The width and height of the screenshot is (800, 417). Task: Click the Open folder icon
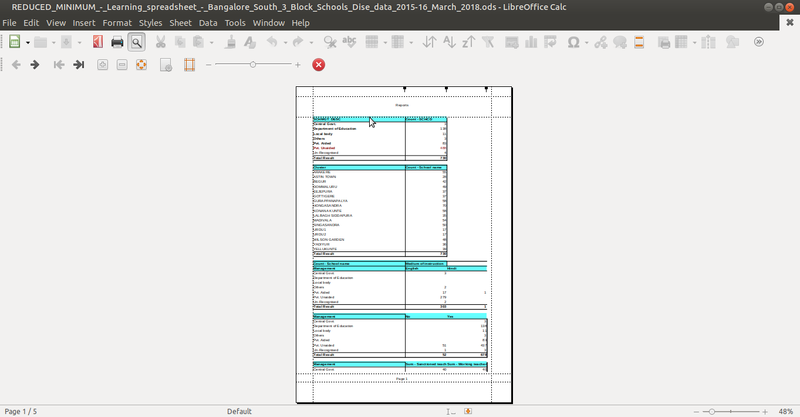40,42
